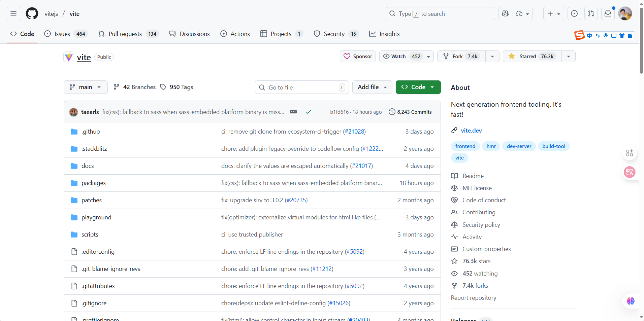The width and height of the screenshot is (644, 321).
Task: Open the notifications inbox
Action: pyautogui.click(x=608, y=14)
